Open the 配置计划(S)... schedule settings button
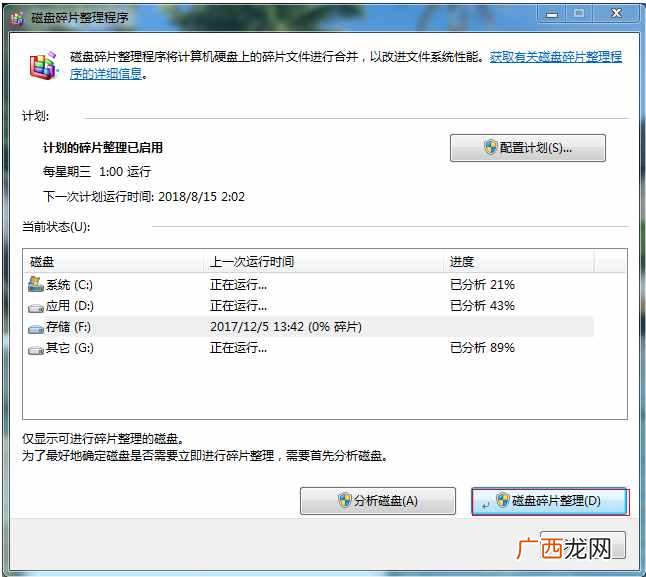646x577 pixels. tap(528, 148)
